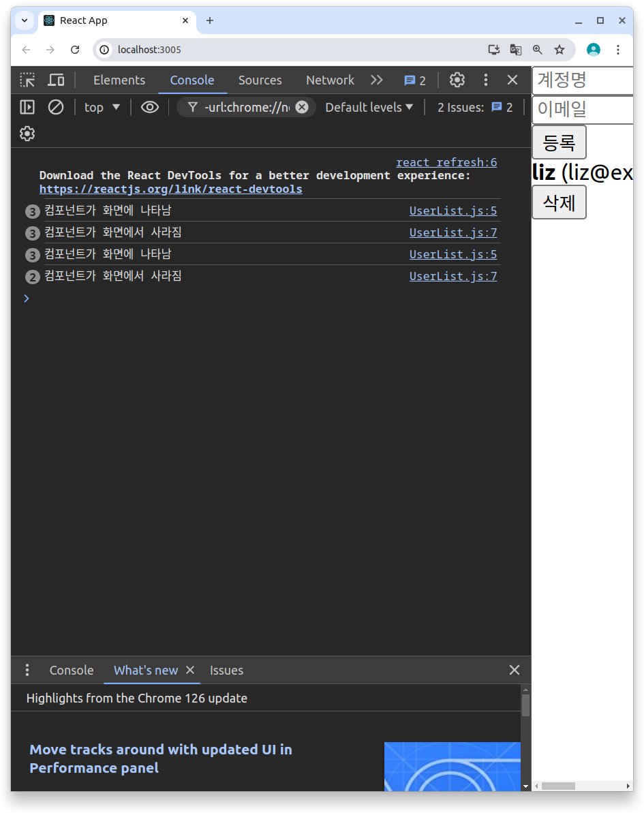
Task: Close the DevTools panel
Action: pos(512,80)
